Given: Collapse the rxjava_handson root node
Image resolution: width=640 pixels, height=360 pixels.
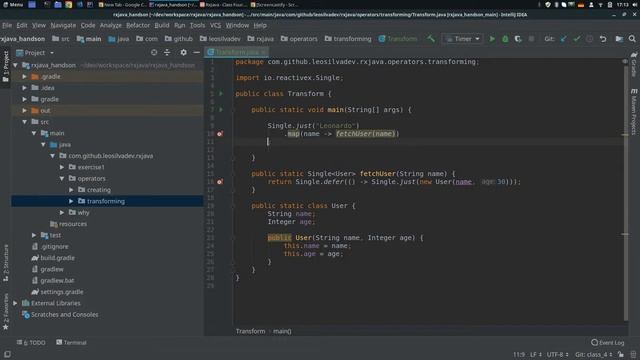Looking at the screenshot, I should [x=15, y=65].
